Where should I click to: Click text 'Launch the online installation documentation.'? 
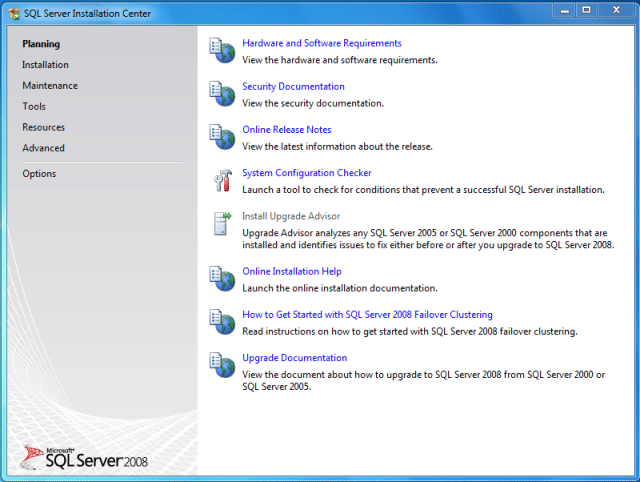340,288
